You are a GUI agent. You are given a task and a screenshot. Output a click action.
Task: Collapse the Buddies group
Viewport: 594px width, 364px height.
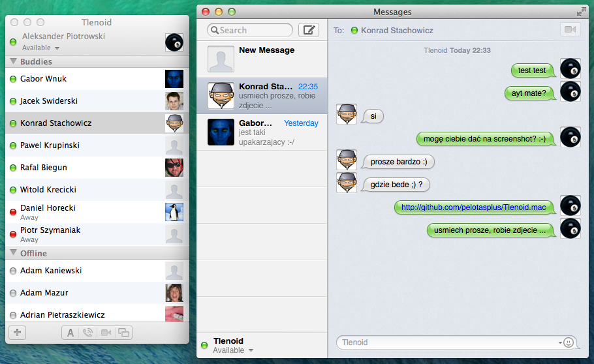click(13, 61)
